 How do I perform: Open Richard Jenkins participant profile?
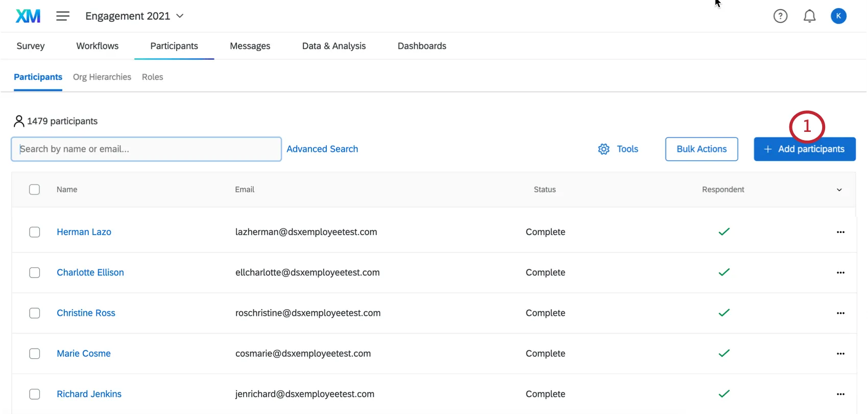click(89, 394)
